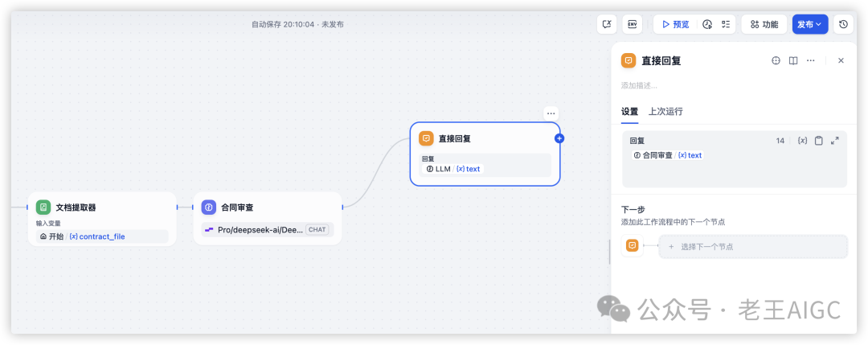The width and height of the screenshot is (868, 345).
Task: Click the orange icon on the 直接回复 canvas node
Action: (426, 138)
